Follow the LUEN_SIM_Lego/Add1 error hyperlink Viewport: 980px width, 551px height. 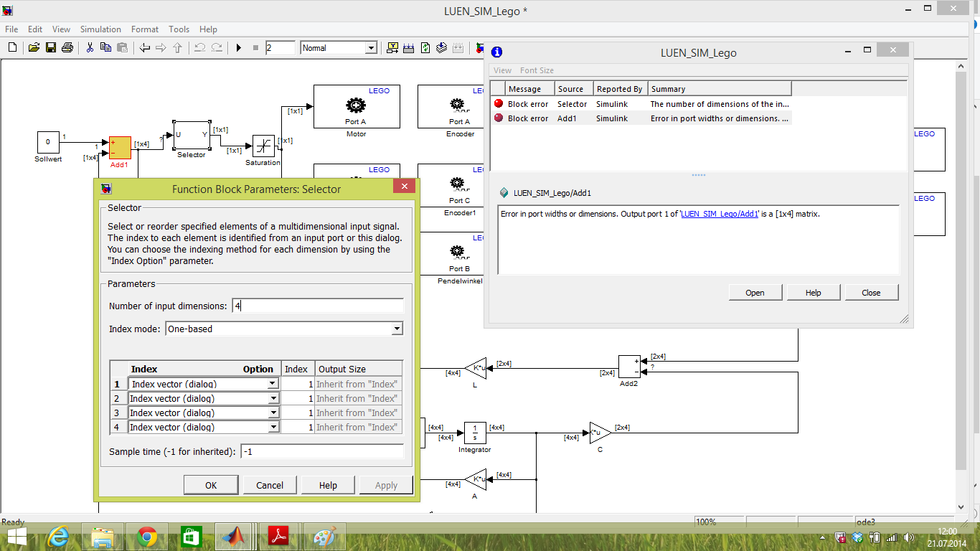pyautogui.click(x=719, y=214)
